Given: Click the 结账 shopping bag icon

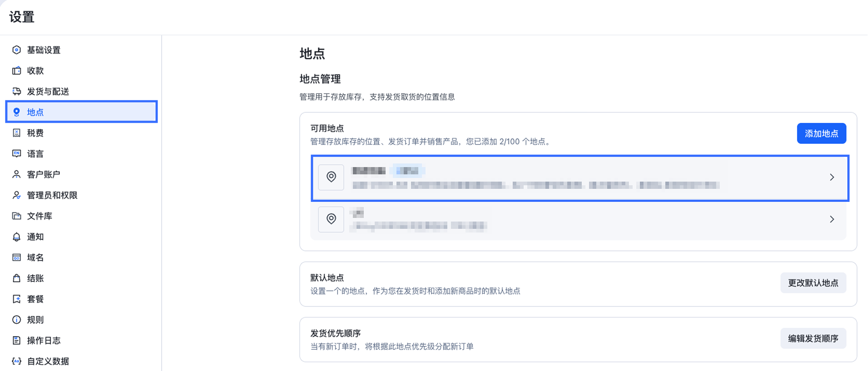Looking at the screenshot, I should 16,278.
